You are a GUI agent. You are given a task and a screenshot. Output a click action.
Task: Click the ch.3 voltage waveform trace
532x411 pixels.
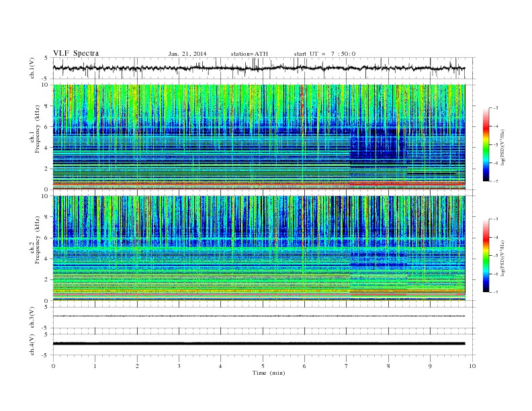259,316
